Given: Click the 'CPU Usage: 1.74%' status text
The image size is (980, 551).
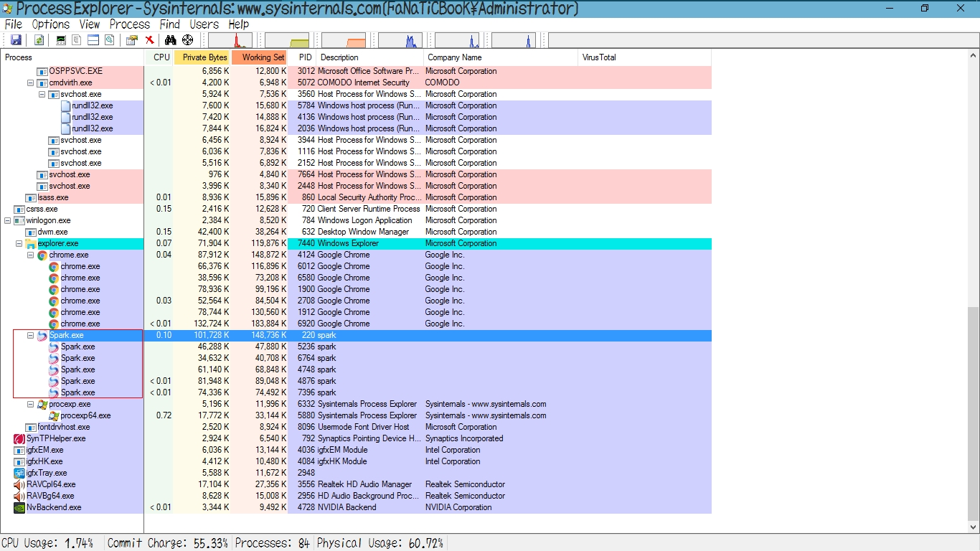Looking at the screenshot, I should click(48, 543).
